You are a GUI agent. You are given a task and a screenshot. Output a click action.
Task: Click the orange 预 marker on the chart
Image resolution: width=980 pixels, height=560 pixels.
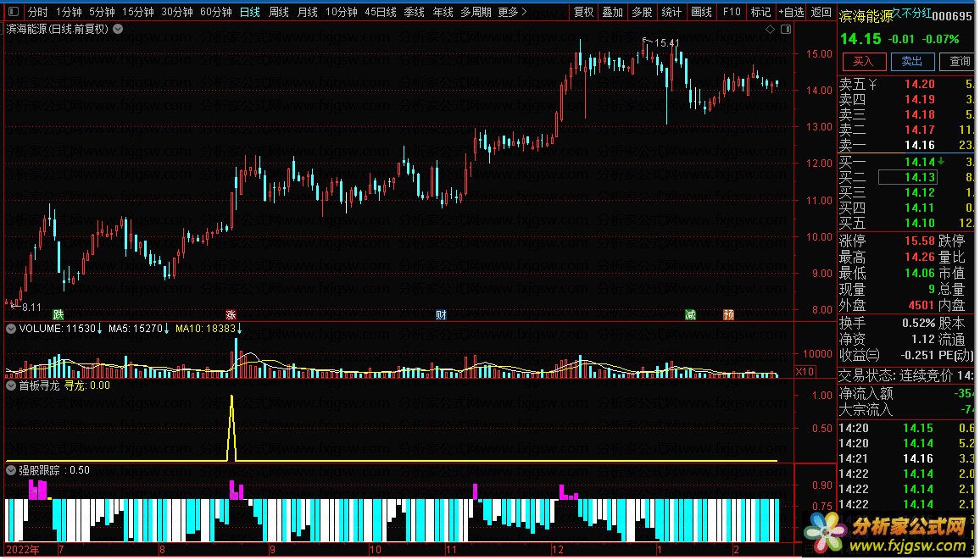coord(729,314)
